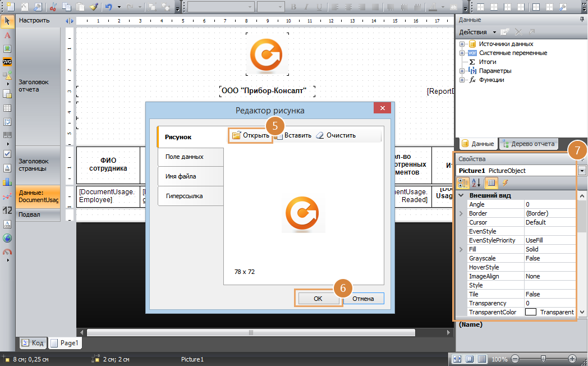Screen dimensions: 588x366
Task: Click the Открыть button in picture editor
Action: (251, 135)
